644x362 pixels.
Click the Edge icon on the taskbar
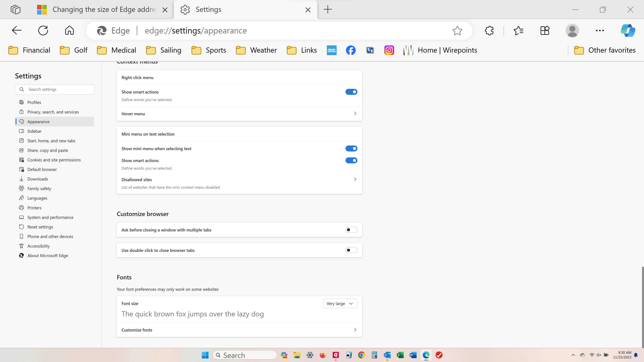tap(426, 355)
